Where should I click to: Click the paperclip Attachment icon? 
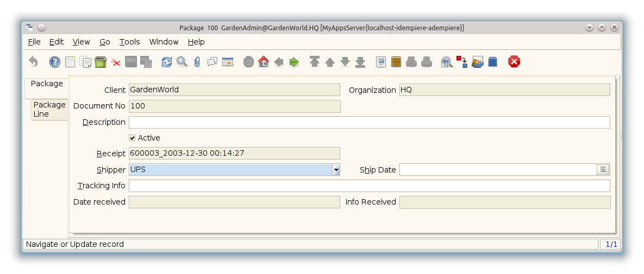tap(197, 62)
